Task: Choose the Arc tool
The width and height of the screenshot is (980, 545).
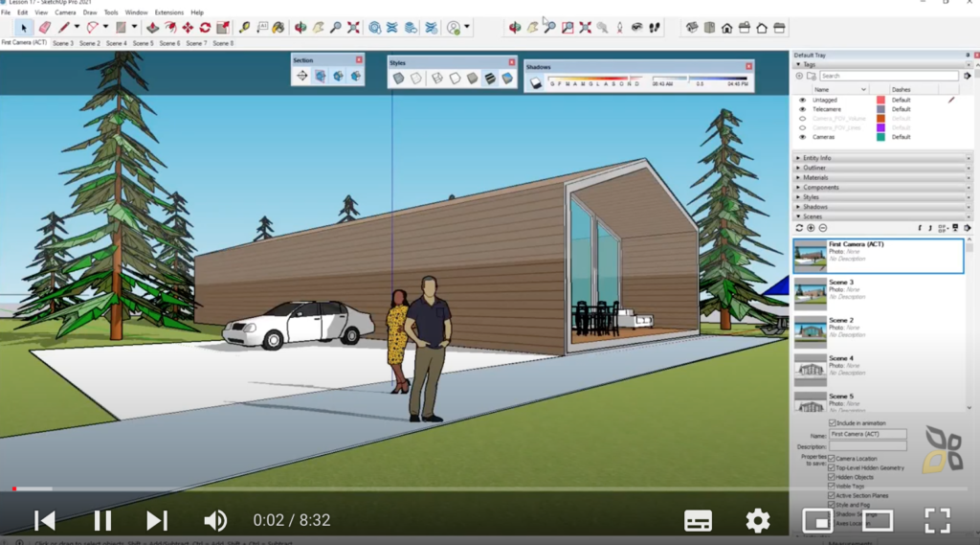Action: tap(93, 28)
